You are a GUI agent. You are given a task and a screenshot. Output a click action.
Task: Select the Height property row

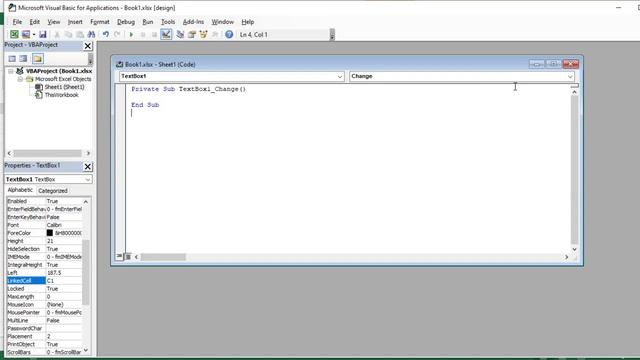[44, 241]
